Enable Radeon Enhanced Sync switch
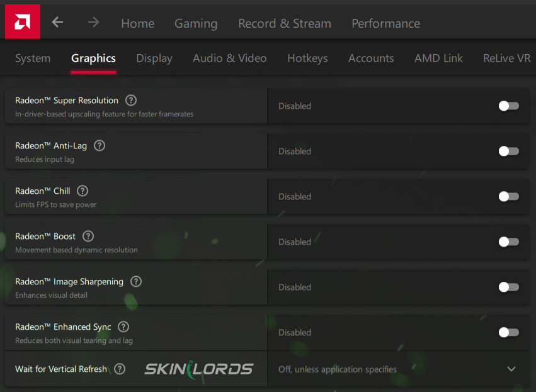The height and width of the screenshot is (392, 536). click(509, 332)
